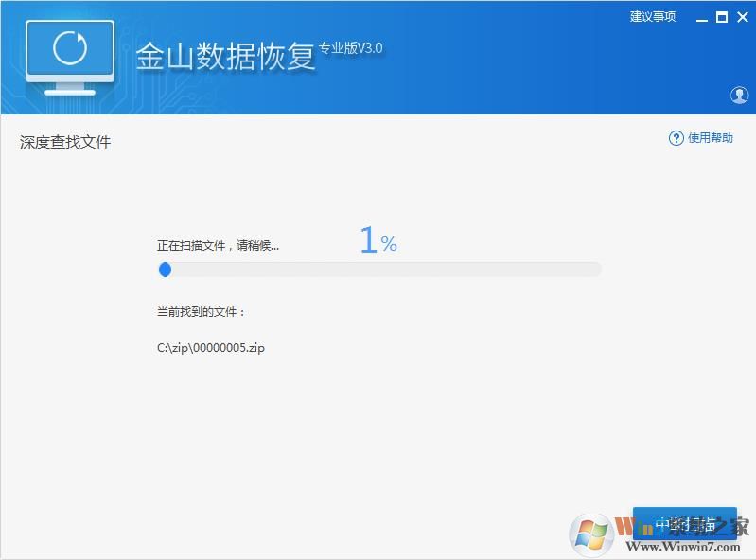This screenshot has height=560, width=756.
Task: Click the 正在扫描文件，请稍候... status text
Action: 218,245
